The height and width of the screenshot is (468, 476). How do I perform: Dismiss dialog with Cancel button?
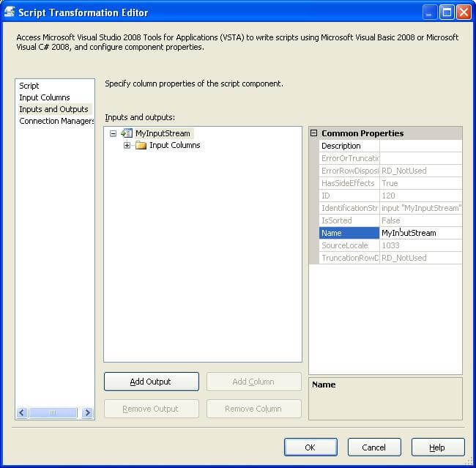point(374,447)
